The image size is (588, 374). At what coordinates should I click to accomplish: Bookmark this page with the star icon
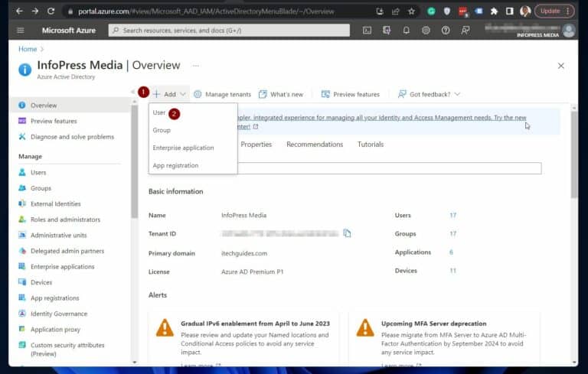(411, 11)
